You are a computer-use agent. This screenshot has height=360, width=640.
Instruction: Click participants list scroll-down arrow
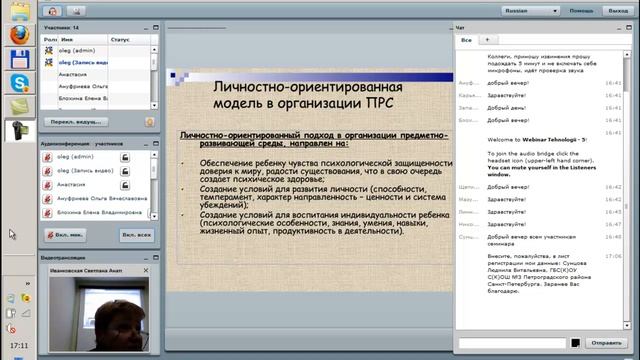pyautogui.click(x=154, y=105)
